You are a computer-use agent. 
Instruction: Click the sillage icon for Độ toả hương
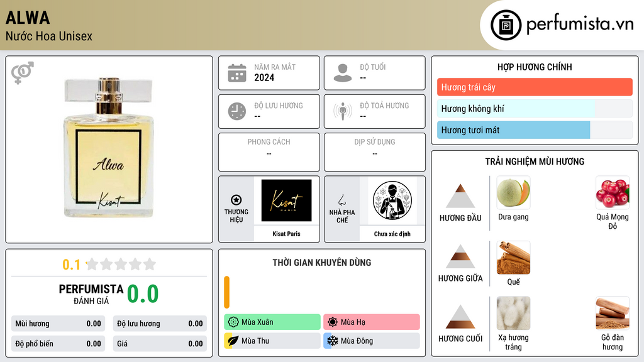tap(343, 112)
